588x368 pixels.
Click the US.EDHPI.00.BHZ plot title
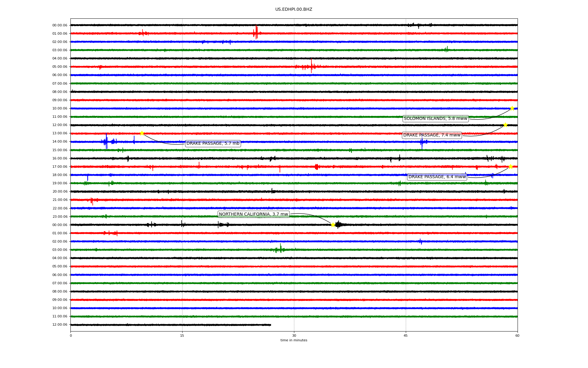pos(294,10)
